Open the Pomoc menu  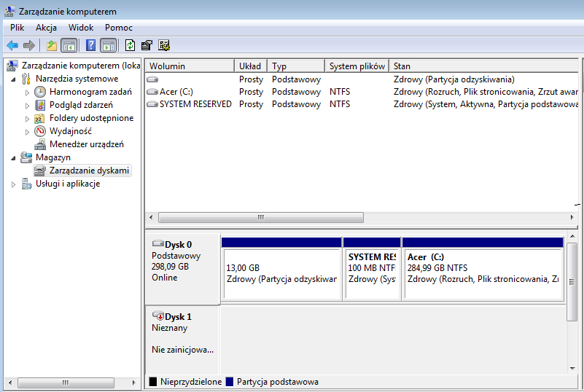[x=118, y=28]
